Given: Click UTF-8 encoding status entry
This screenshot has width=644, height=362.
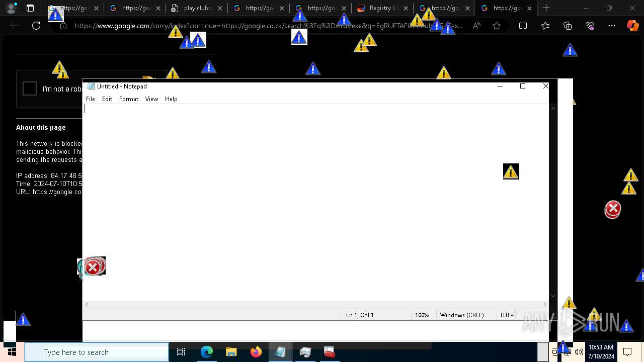Looking at the screenshot, I should click(x=509, y=315).
